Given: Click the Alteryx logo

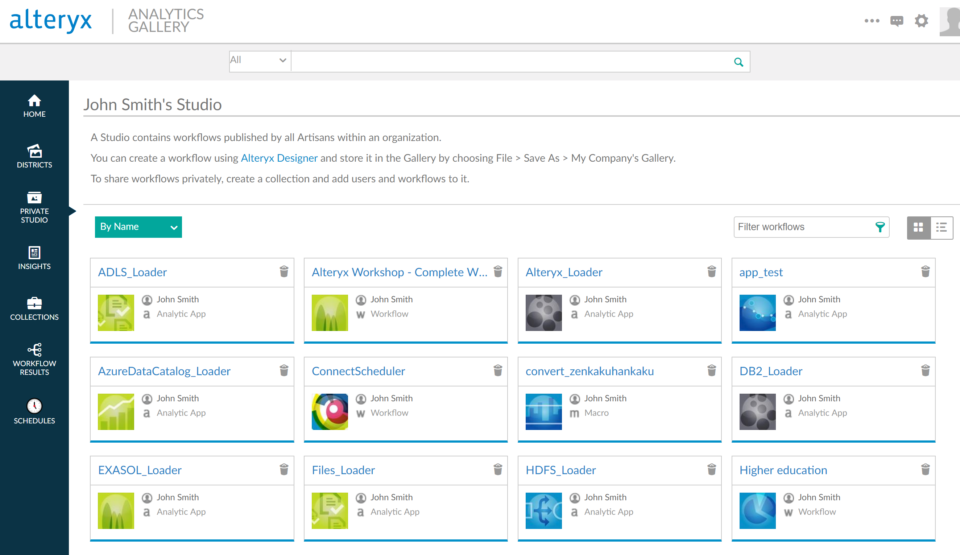Looking at the screenshot, I should (51, 20).
